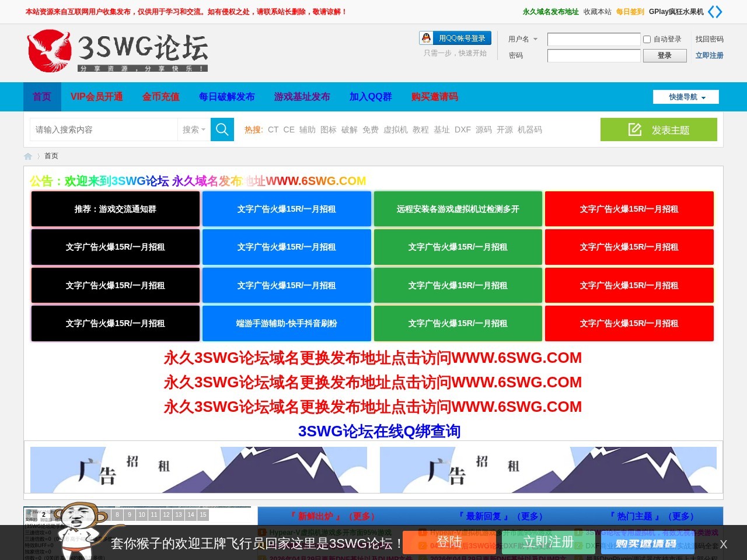747x560 pixels.
Task: Click the 3SWG论坛在线Q绑查询 link
Action: [379, 431]
